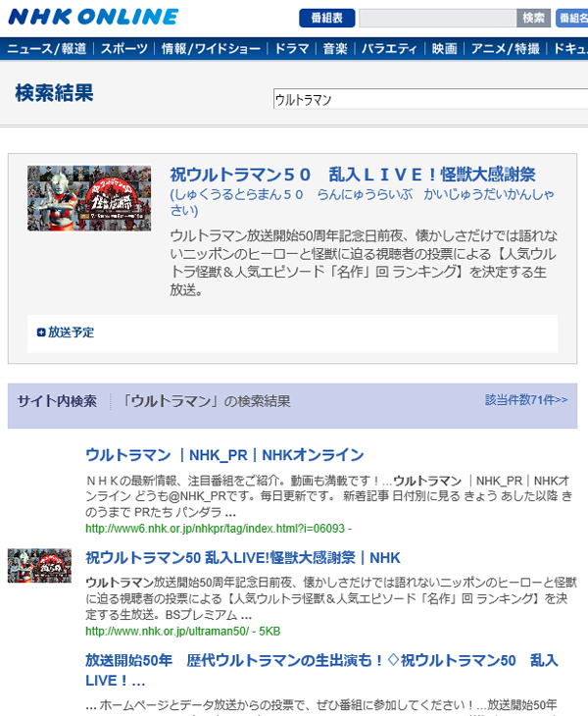Open the バラエティ menu category
Viewport: 588px width, 716px height.
pos(389,49)
